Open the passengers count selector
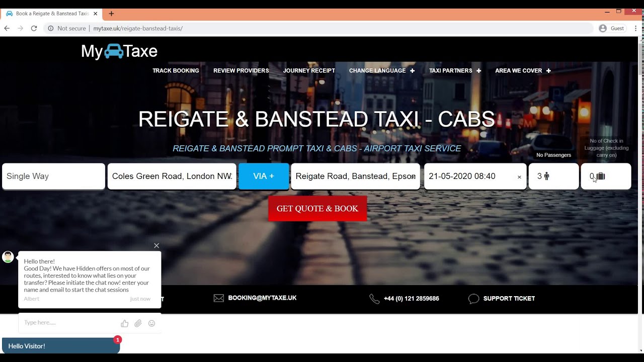The image size is (644, 362). click(x=553, y=176)
